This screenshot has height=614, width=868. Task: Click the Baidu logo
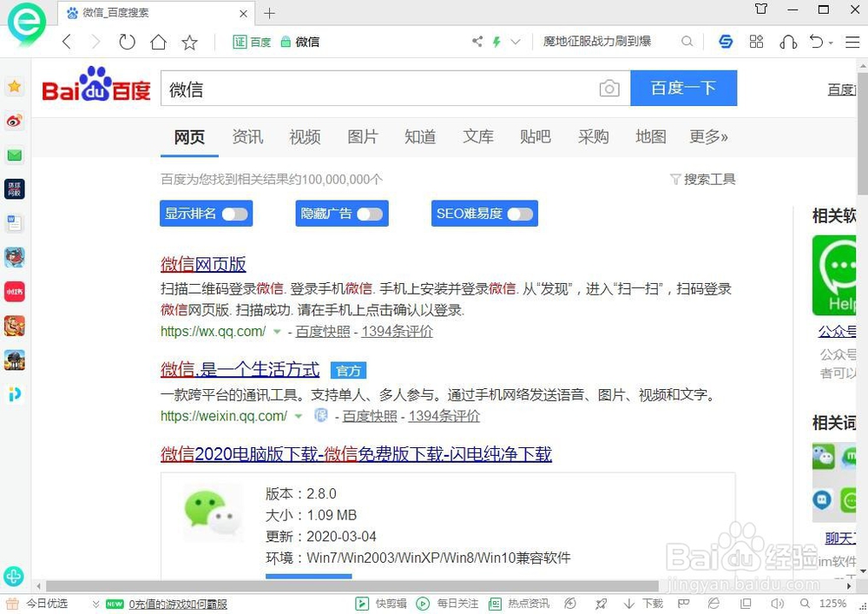pyautogui.click(x=96, y=85)
